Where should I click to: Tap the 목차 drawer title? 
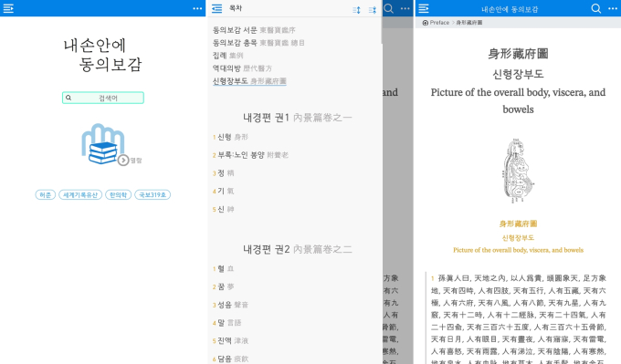pyautogui.click(x=236, y=8)
